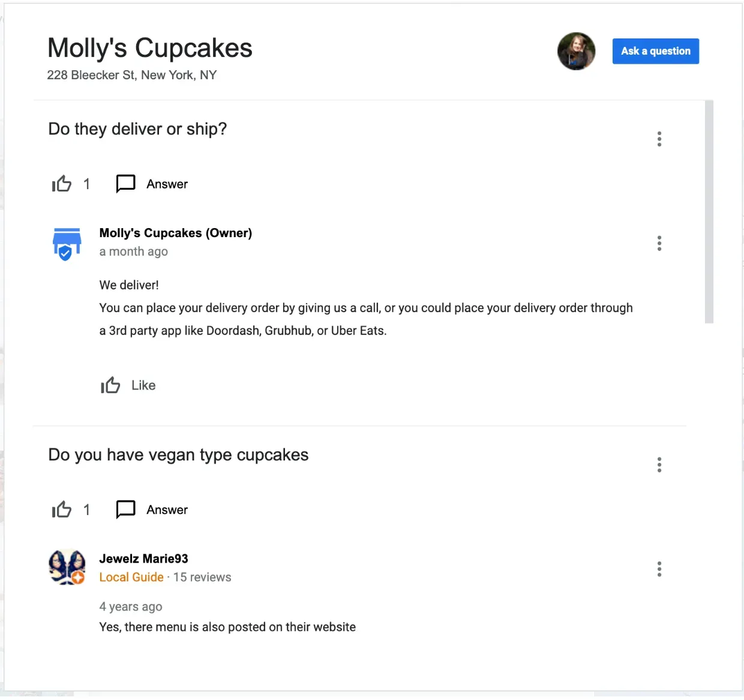Click the 'Like' label under the owner's answer
The image size is (744, 700).
click(143, 385)
